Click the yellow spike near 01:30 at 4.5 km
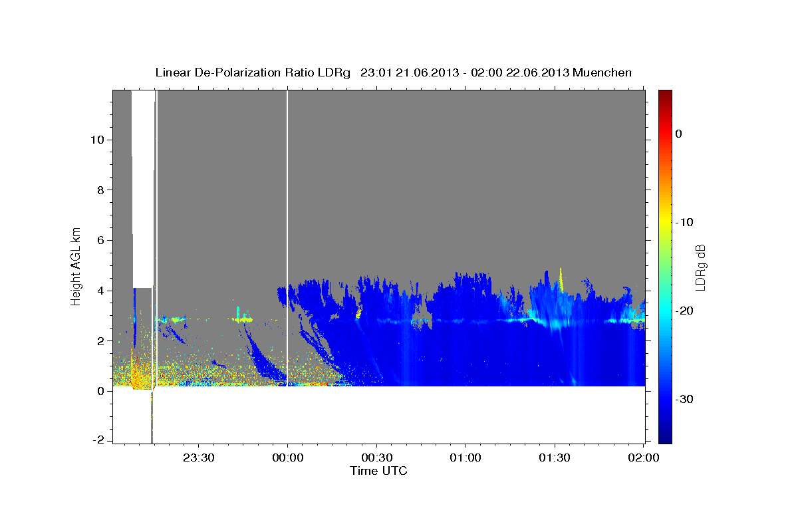This screenshot has height=532, width=798. [x=561, y=279]
